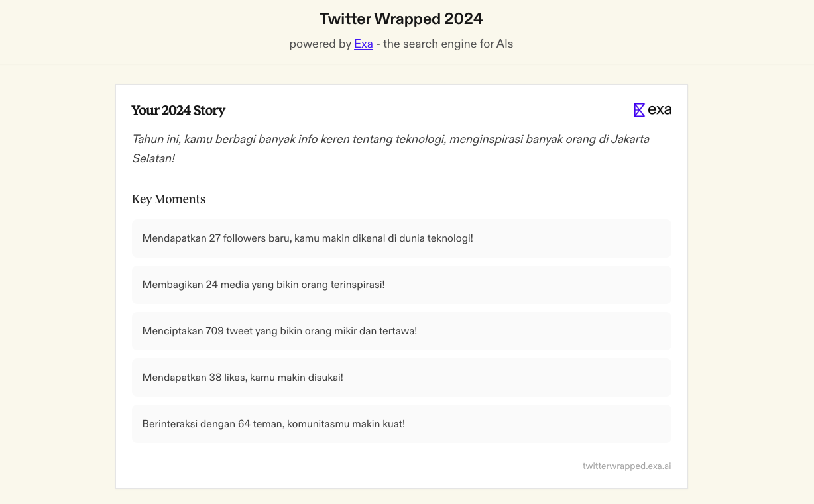The width and height of the screenshot is (814, 504).
Task: Click the twitterwrapped.exa.ai footer link
Action: (626, 466)
